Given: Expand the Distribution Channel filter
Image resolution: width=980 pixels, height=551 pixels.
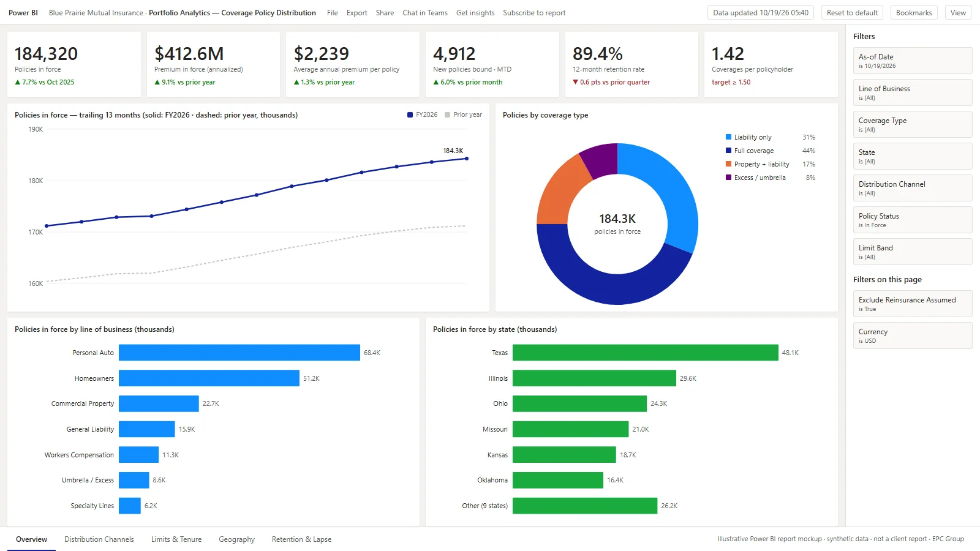Looking at the screenshot, I should pyautogui.click(x=913, y=188).
